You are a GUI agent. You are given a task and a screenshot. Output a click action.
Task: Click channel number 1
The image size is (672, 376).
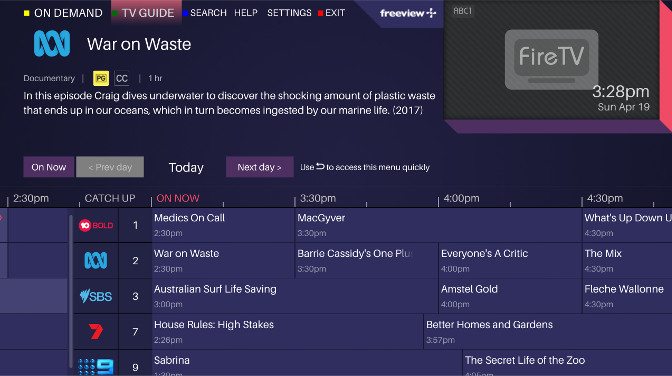coord(135,225)
